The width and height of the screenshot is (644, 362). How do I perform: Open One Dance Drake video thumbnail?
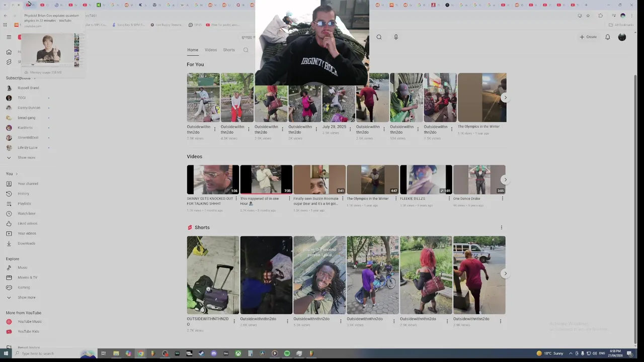tap(479, 179)
